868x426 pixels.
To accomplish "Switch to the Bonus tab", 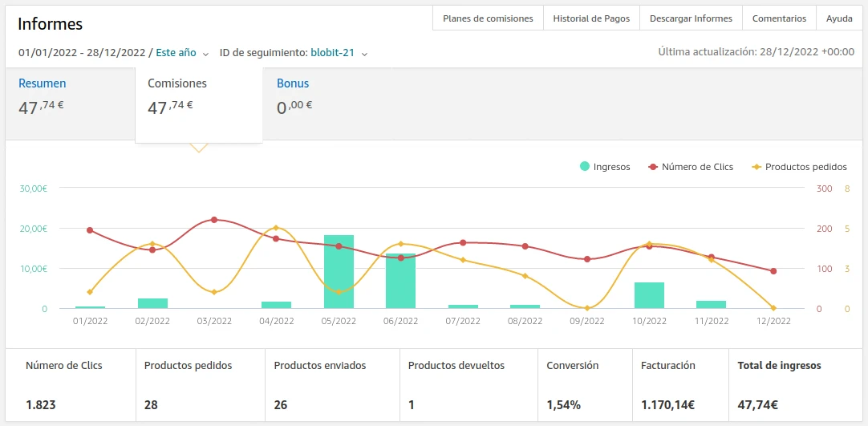I will [293, 83].
